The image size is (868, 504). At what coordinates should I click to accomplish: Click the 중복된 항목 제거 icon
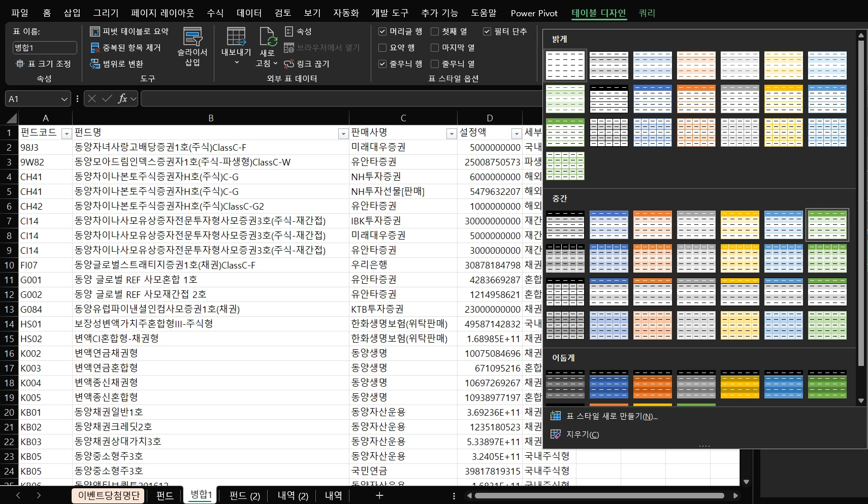(x=95, y=48)
